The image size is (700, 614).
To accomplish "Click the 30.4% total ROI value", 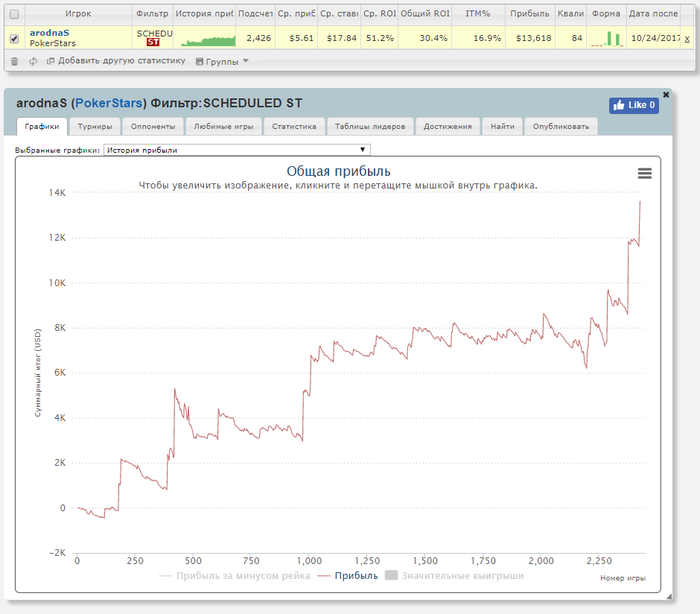I will click(433, 38).
